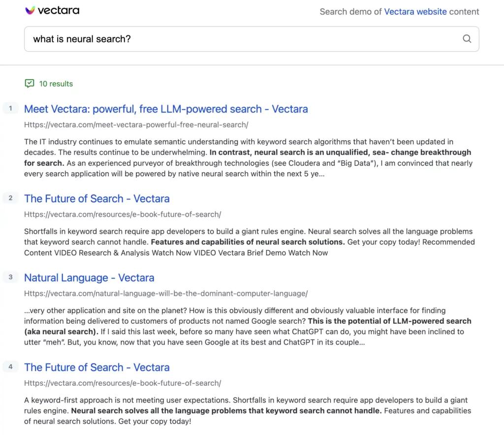Open "Meet Vectara: powerful, free LLM-powered search" result
Screen dimensions: 504x435
(166, 109)
